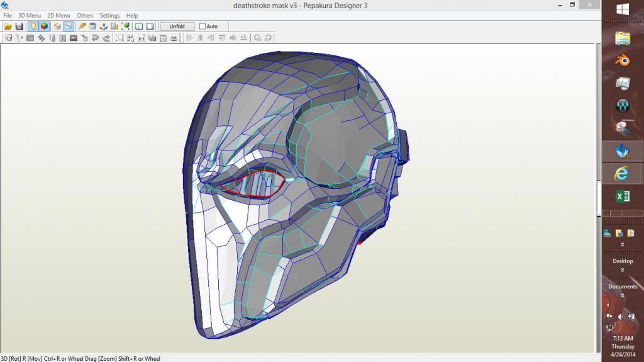Select the select-and-move tool icon

coord(9,38)
